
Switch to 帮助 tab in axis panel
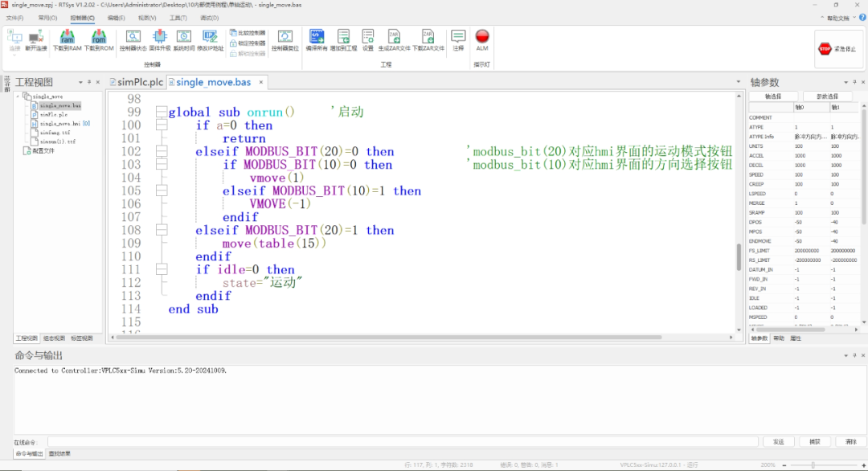click(x=779, y=338)
